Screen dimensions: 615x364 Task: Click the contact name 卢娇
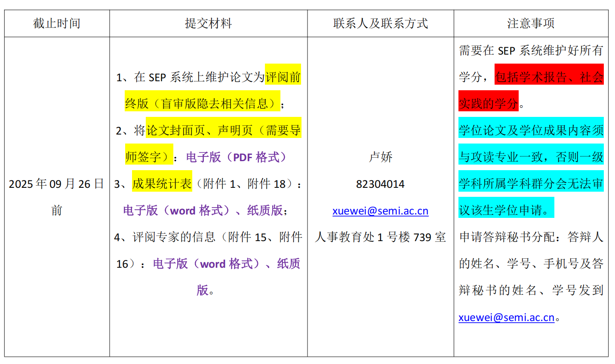click(380, 157)
